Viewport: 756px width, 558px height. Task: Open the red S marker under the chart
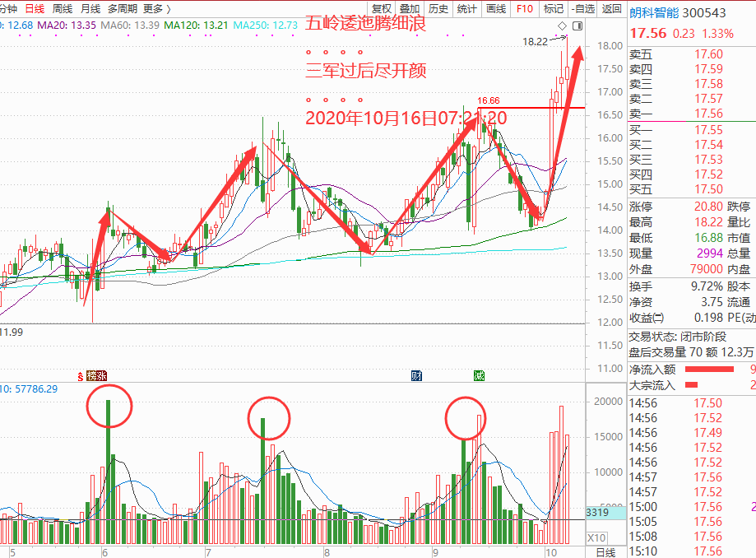(x=81, y=376)
